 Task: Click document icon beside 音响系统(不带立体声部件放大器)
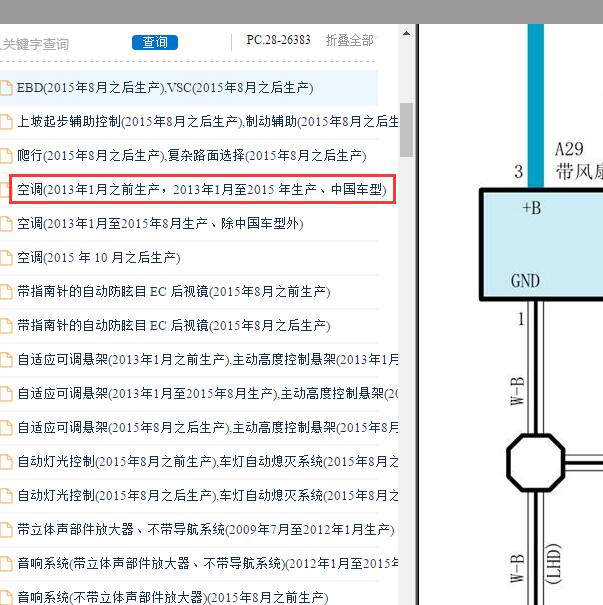(6, 597)
